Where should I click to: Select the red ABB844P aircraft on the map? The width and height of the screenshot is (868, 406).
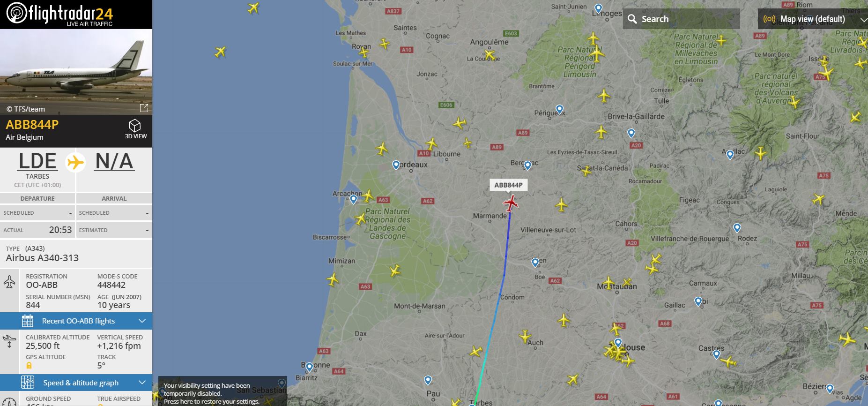(x=511, y=203)
